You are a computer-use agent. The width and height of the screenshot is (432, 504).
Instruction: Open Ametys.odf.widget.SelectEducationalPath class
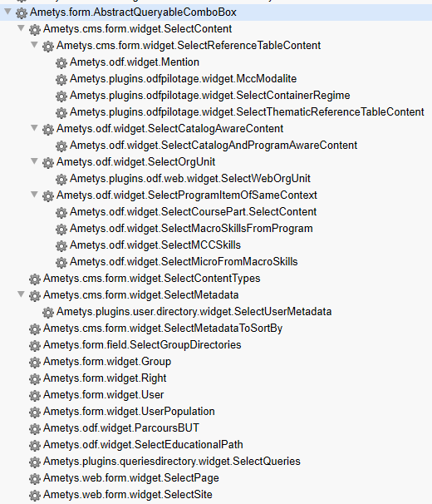pos(143,445)
